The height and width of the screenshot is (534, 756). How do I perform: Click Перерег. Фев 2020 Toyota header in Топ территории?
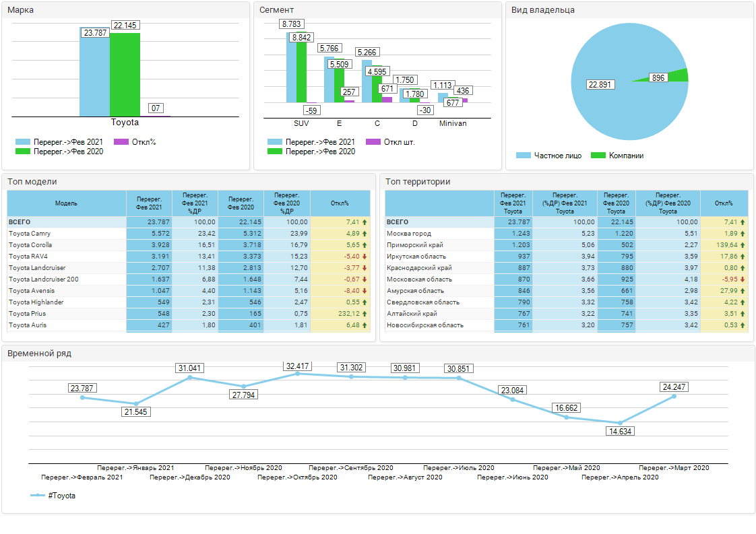[616, 203]
